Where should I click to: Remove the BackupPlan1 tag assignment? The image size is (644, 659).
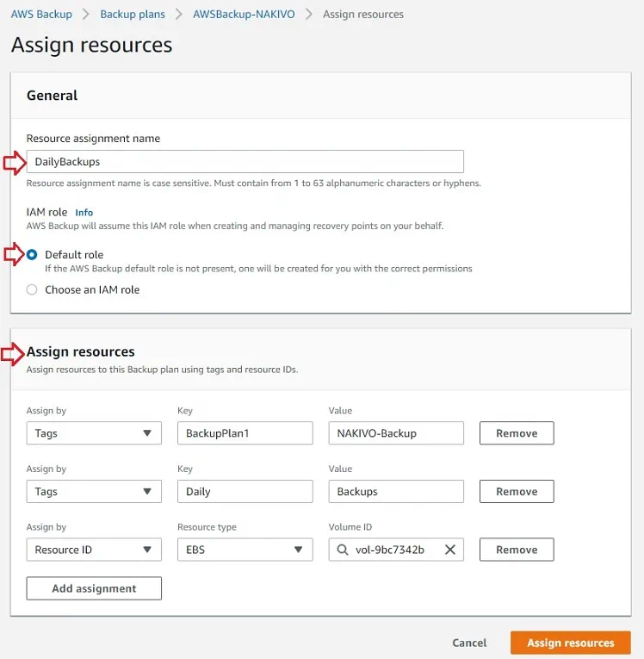point(516,433)
